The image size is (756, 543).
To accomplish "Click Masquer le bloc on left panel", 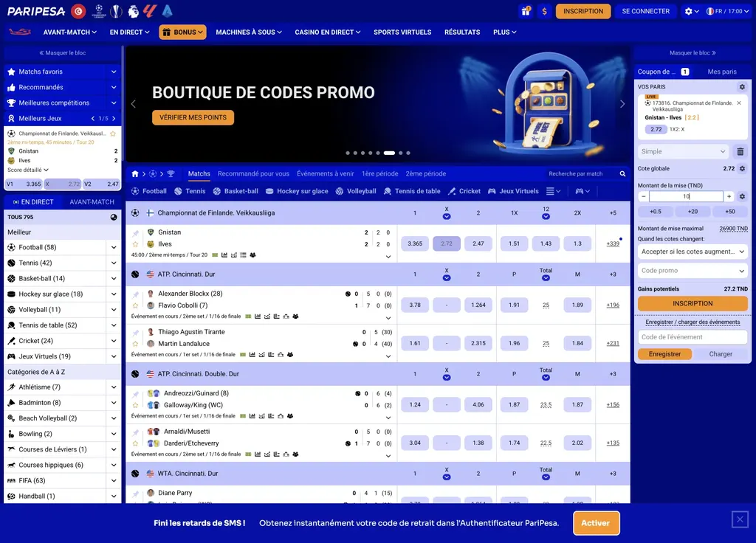I will pos(63,53).
